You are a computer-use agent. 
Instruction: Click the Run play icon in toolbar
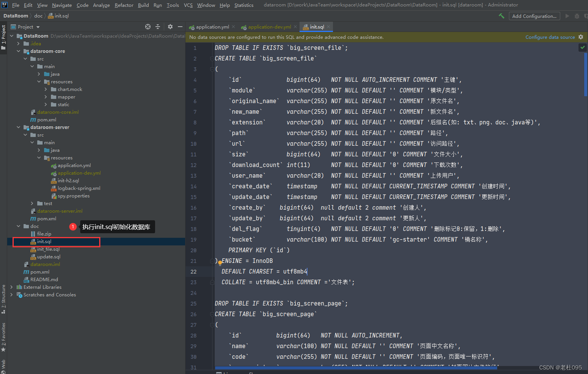[567, 16]
